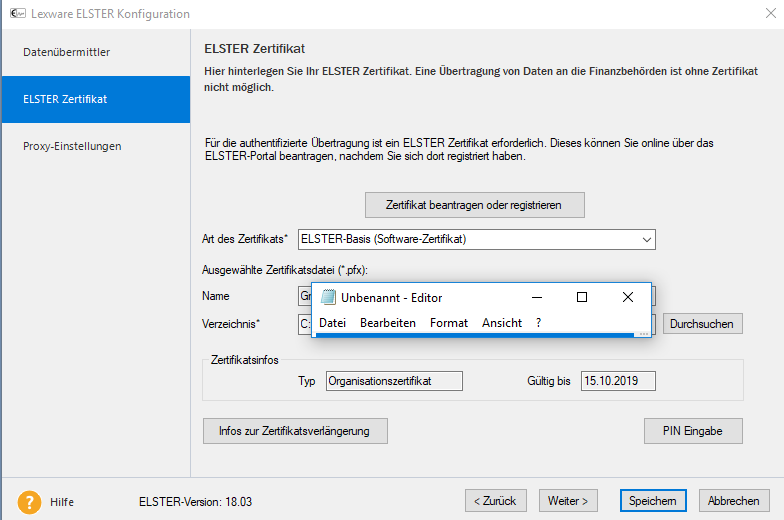Open the Art des Zertifikats dropdown
Screen dimensions: 784x520
[x=646, y=240]
